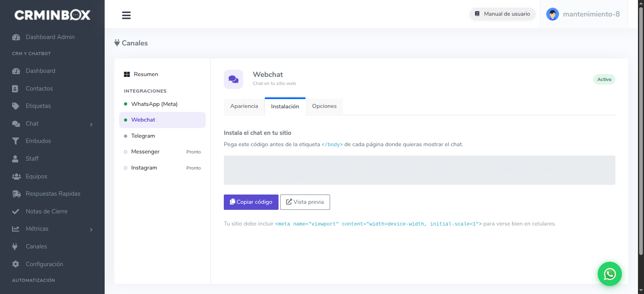Open the floating WhatsApp chat bubble
Image resolution: width=644 pixels, height=294 pixels.
(610, 274)
